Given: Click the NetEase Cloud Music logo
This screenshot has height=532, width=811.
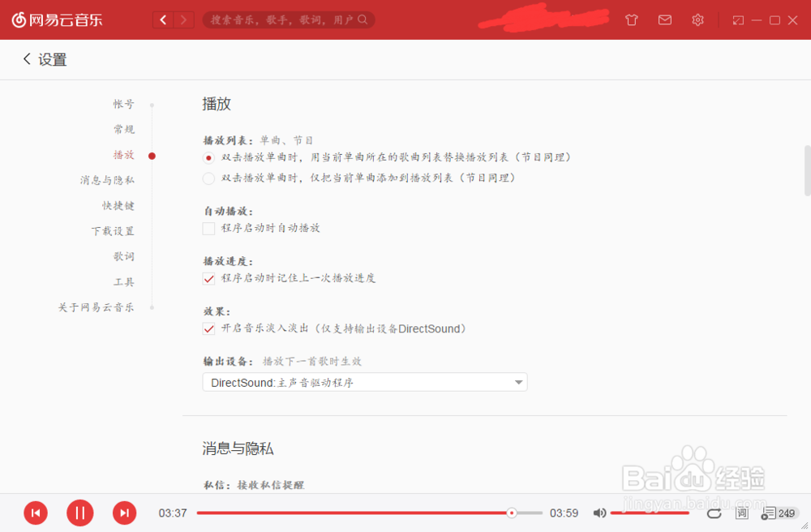Looking at the screenshot, I should 57,20.
